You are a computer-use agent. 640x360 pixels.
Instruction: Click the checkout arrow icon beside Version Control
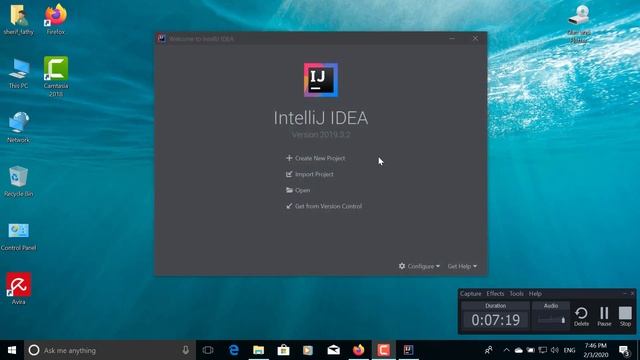[x=289, y=206]
